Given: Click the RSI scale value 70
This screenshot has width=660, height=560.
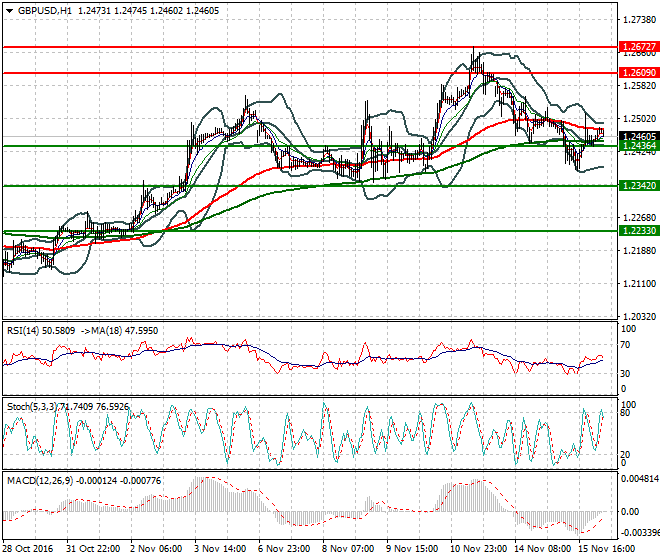Looking at the screenshot, I should point(626,345).
